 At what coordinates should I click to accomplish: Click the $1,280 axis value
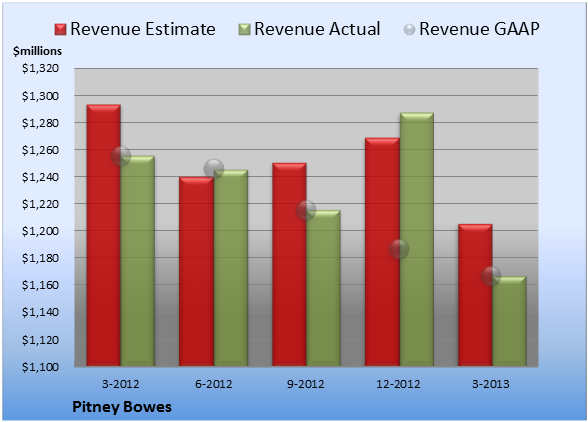pyautogui.click(x=40, y=123)
